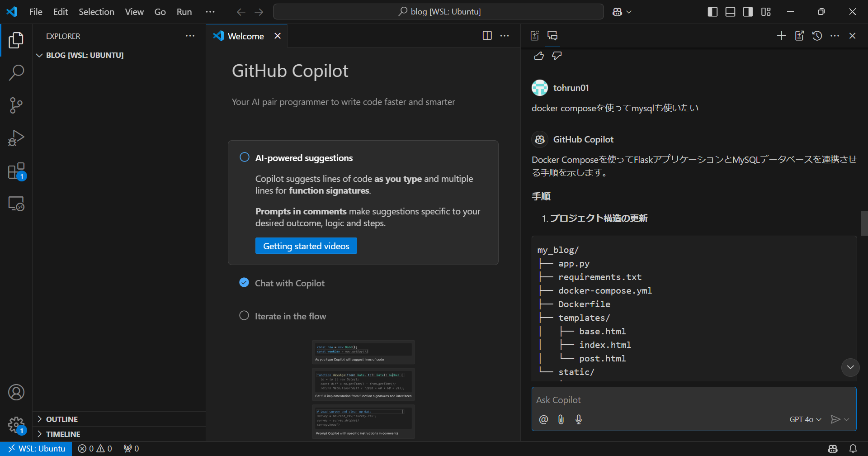Click the Getting started videos button
The height and width of the screenshot is (456, 868).
[306, 246]
